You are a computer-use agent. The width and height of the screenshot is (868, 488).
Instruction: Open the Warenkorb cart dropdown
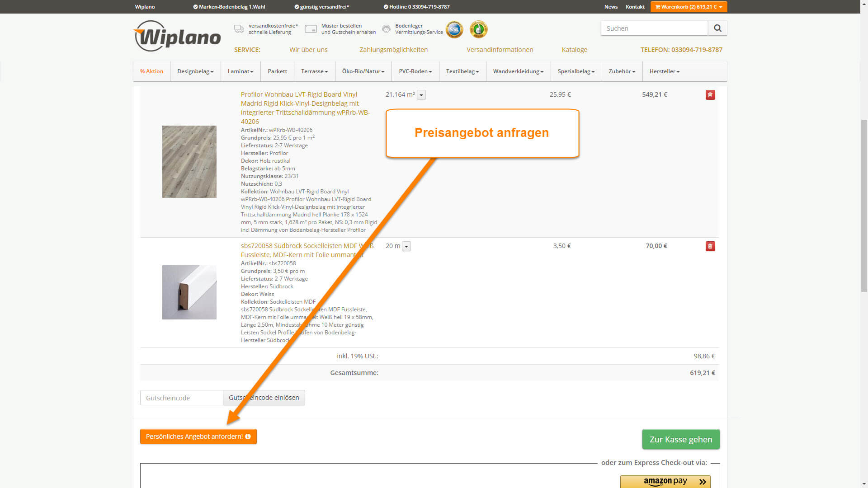[x=689, y=7]
